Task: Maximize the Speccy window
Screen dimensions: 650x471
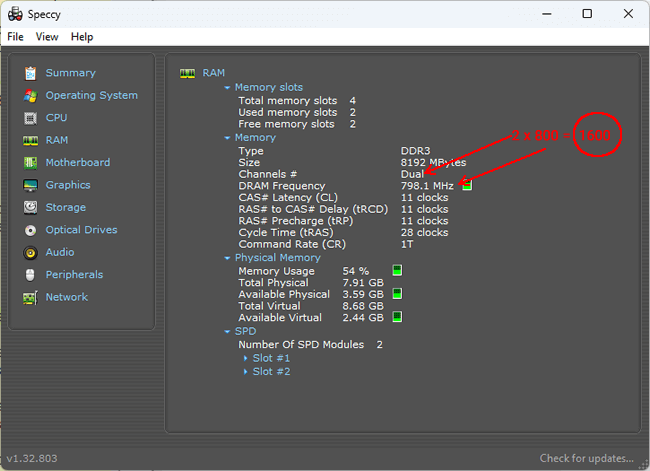Action: tap(587, 14)
